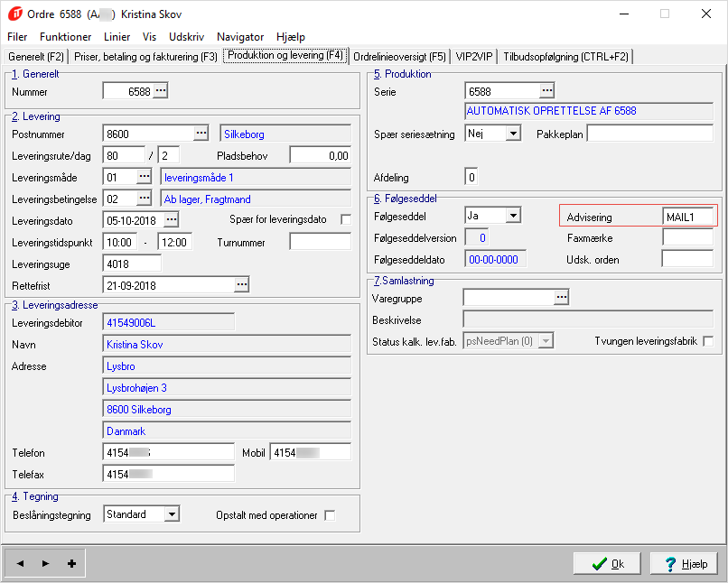
Task: Open the Leveringsdato date picker button
Action: coord(172,219)
